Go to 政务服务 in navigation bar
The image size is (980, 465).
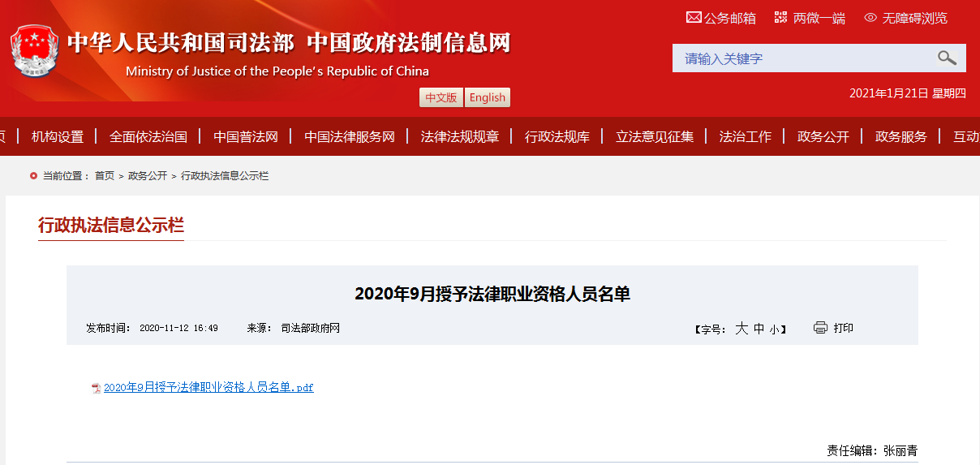[x=900, y=136]
